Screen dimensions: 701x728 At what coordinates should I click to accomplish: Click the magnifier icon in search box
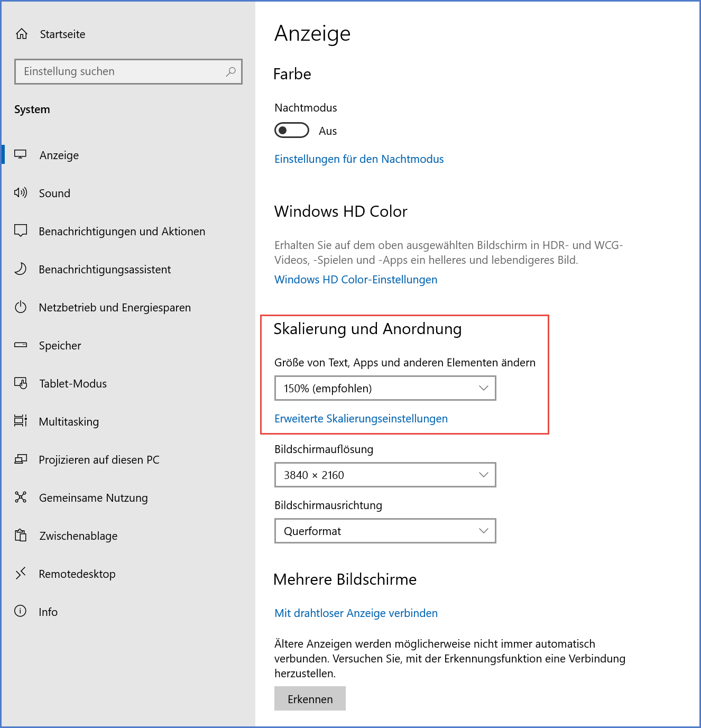[x=230, y=71]
